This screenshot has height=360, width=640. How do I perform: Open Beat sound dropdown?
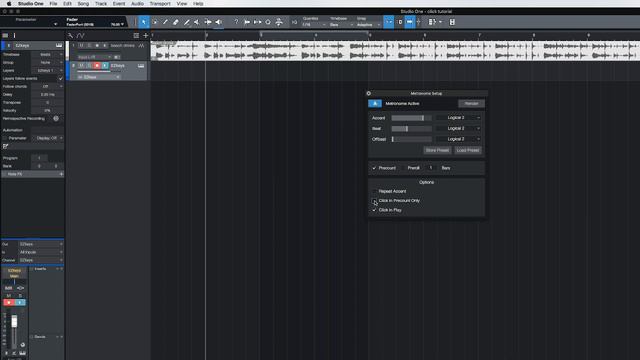pyautogui.click(x=458, y=128)
